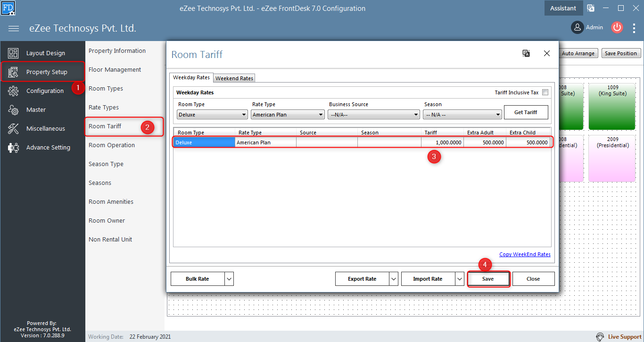Select the 1009 King Suite room tile

click(x=613, y=106)
